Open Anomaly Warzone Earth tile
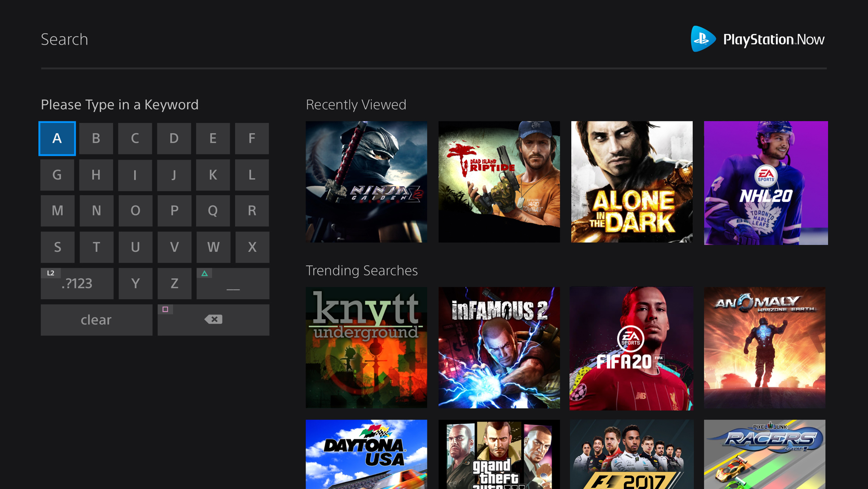 coord(764,348)
